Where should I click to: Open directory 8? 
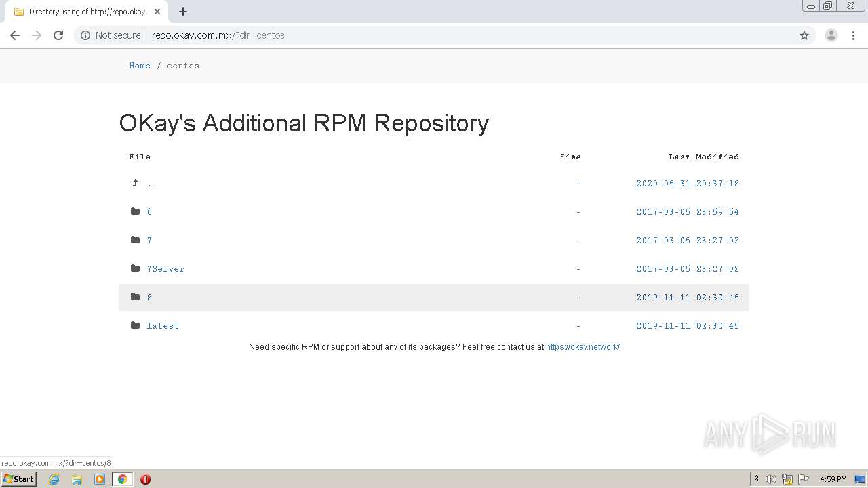[x=149, y=298]
